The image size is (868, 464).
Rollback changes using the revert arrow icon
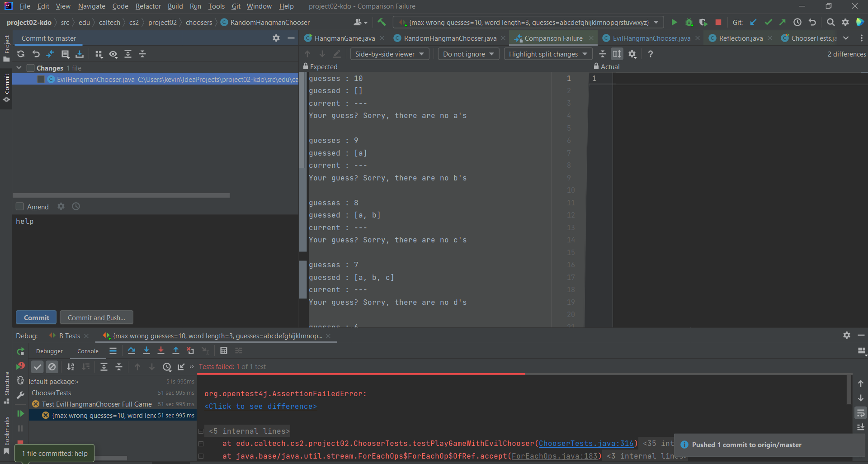coord(36,54)
